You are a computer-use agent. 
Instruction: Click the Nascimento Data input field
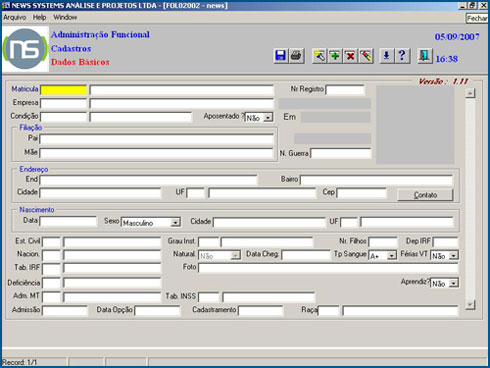tap(68, 221)
